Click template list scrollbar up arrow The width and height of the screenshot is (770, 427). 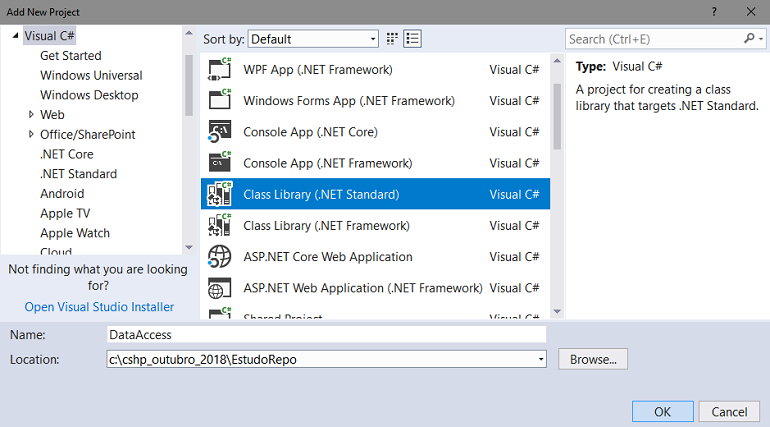point(557,60)
